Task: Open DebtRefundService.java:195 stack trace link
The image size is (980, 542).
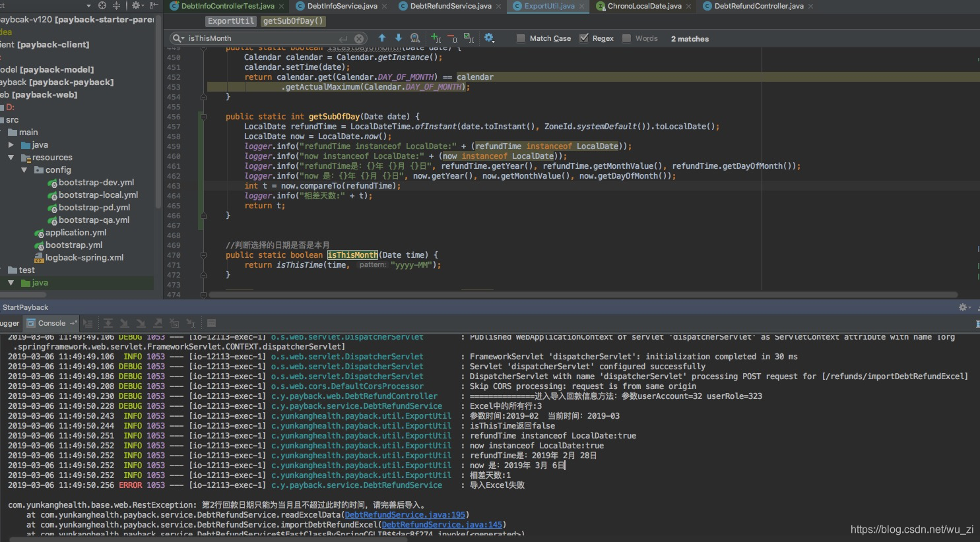Action: (405, 515)
